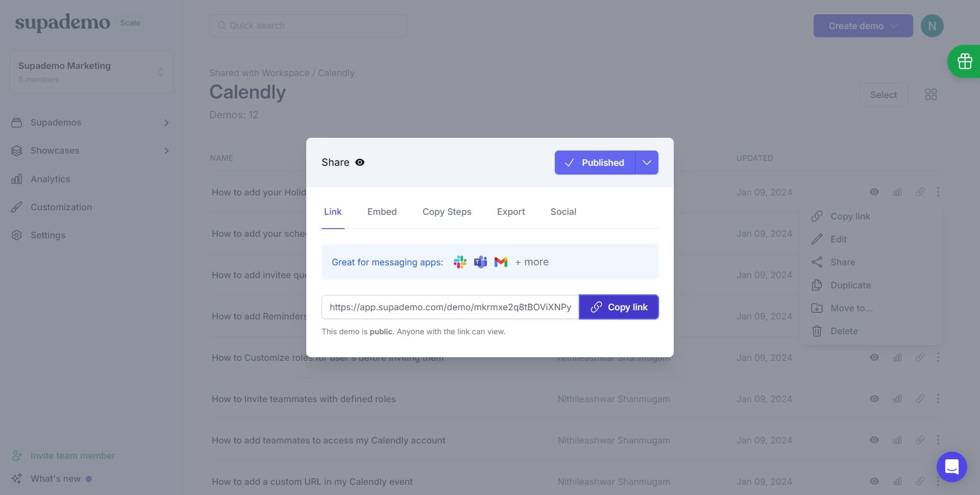
Task: Toggle preview eye for Invite teammates row
Action: click(x=874, y=399)
